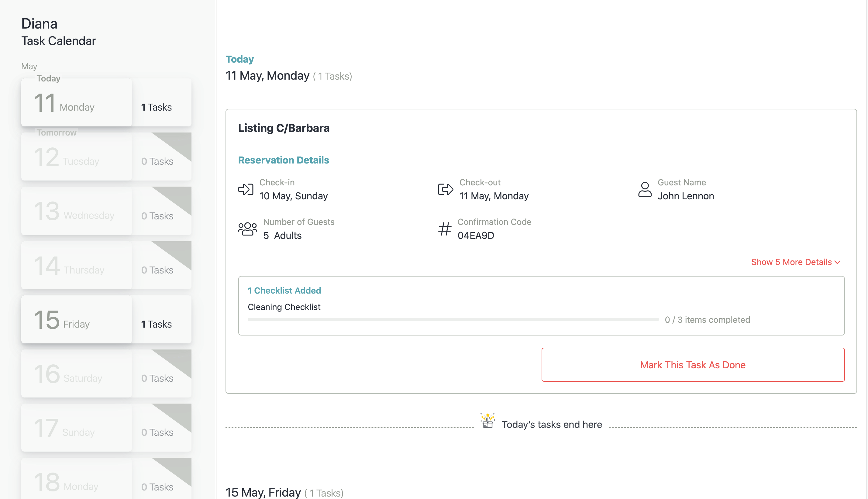Click the 1 Checklist Added heading
868x499 pixels.
(284, 291)
